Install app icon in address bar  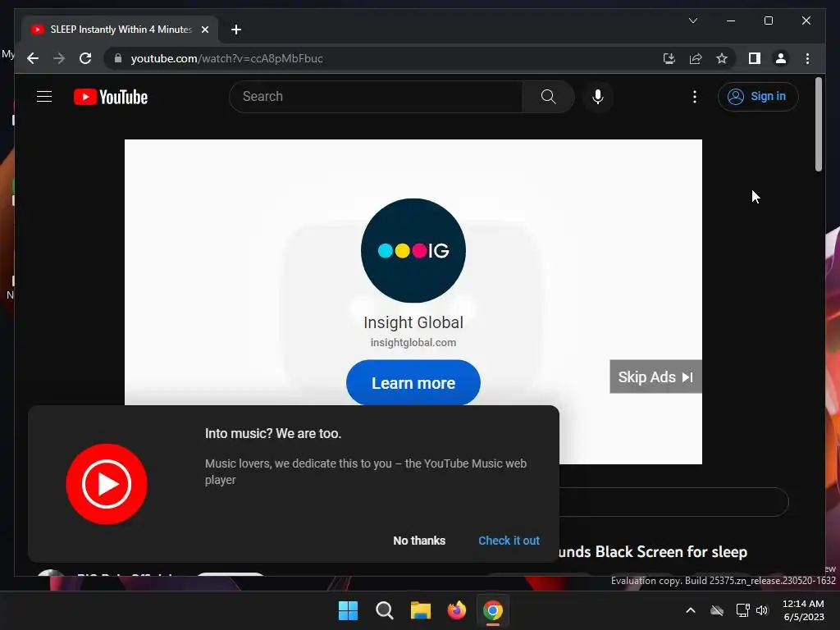669,58
